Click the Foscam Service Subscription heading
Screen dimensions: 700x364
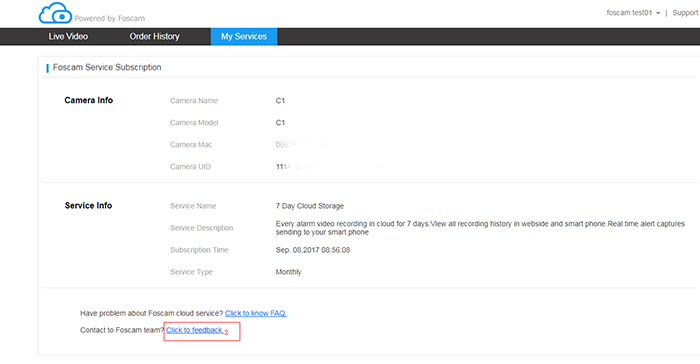coord(107,67)
